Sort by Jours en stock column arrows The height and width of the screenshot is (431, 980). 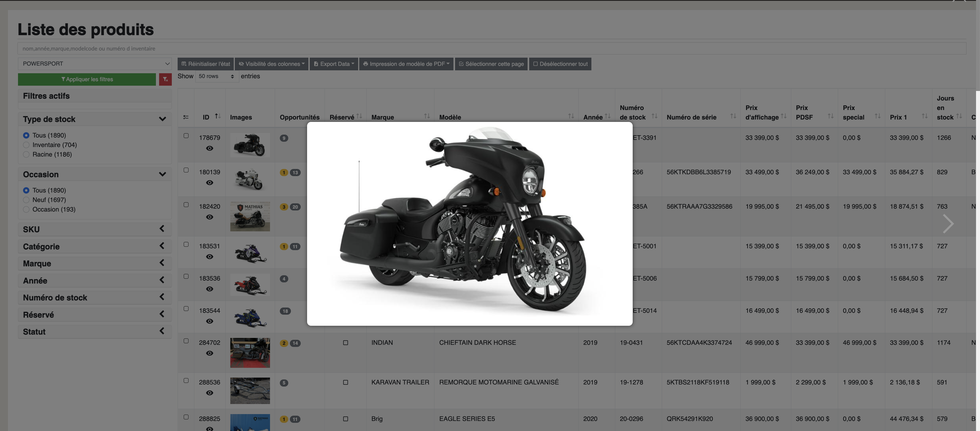[959, 116]
